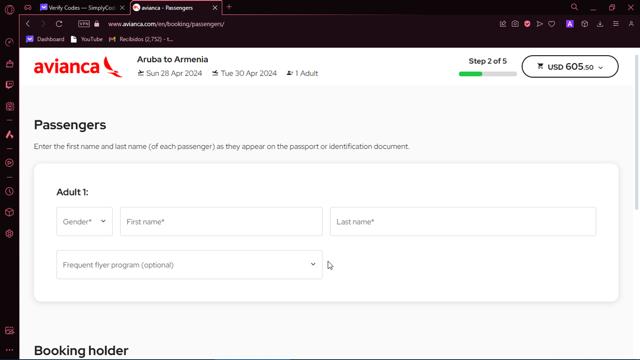Screen dimensions: 640x360
Task: Click the share page icon in toolbar
Action: coord(503,24)
